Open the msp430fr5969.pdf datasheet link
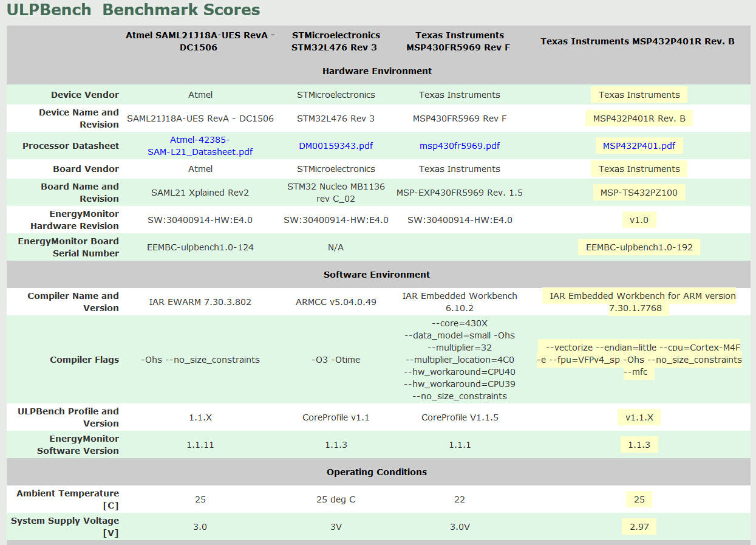Screen dimensions: 756x545 coord(460,146)
